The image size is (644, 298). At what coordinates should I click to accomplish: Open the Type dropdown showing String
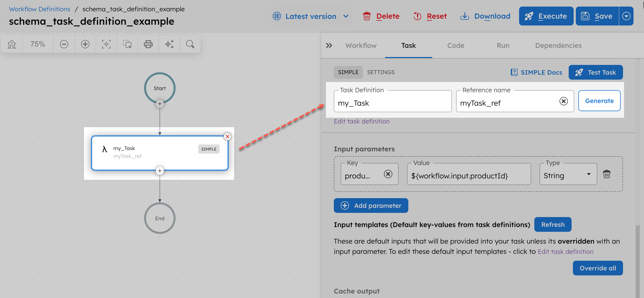[x=589, y=174]
